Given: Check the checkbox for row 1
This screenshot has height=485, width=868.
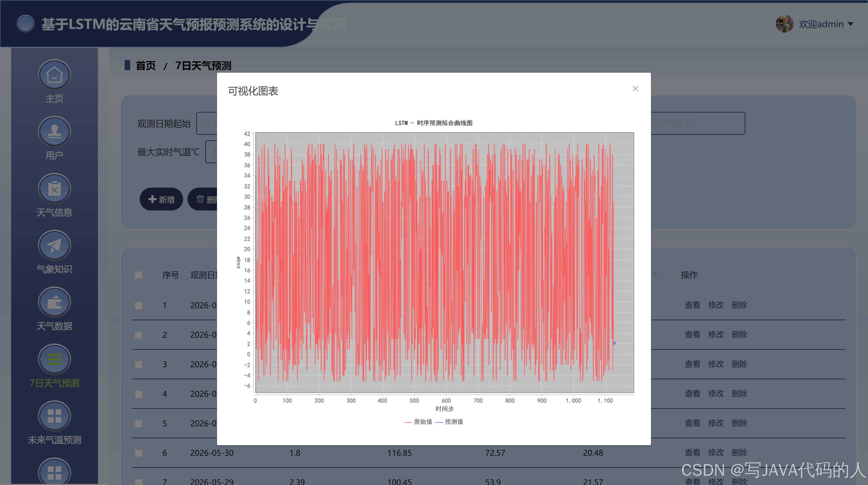Looking at the screenshot, I should point(139,306).
